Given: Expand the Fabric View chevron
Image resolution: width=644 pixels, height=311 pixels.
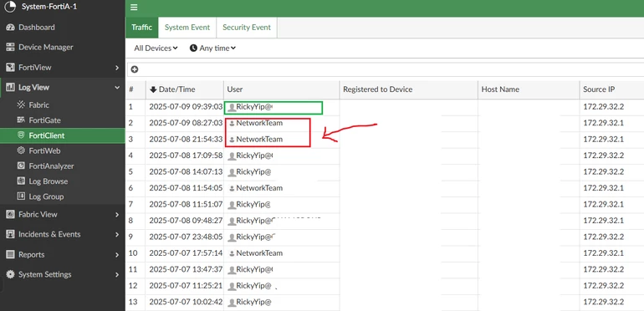Looking at the screenshot, I should pos(117,215).
